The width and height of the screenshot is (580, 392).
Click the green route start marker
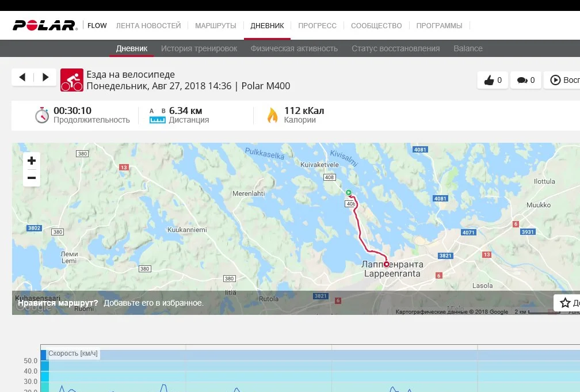pos(349,192)
